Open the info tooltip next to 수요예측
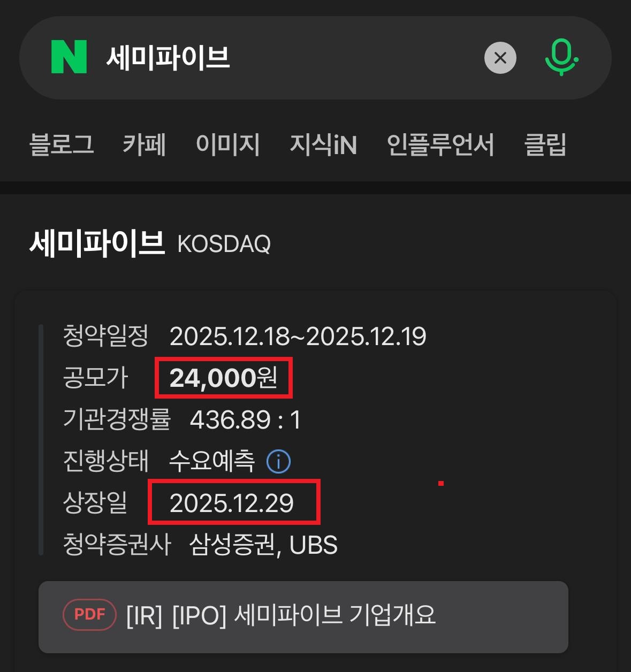 (x=278, y=461)
